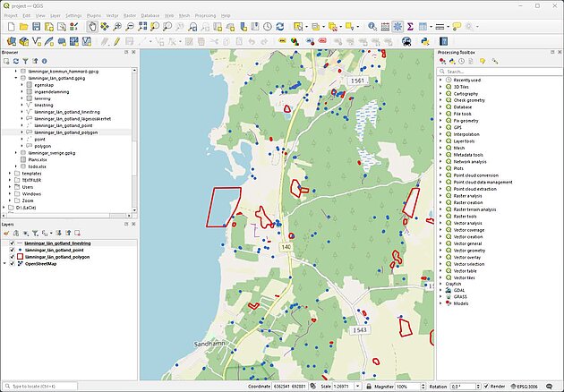
Task: Select Plans.xlsx in Browser
Action: [x=38, y=159]
